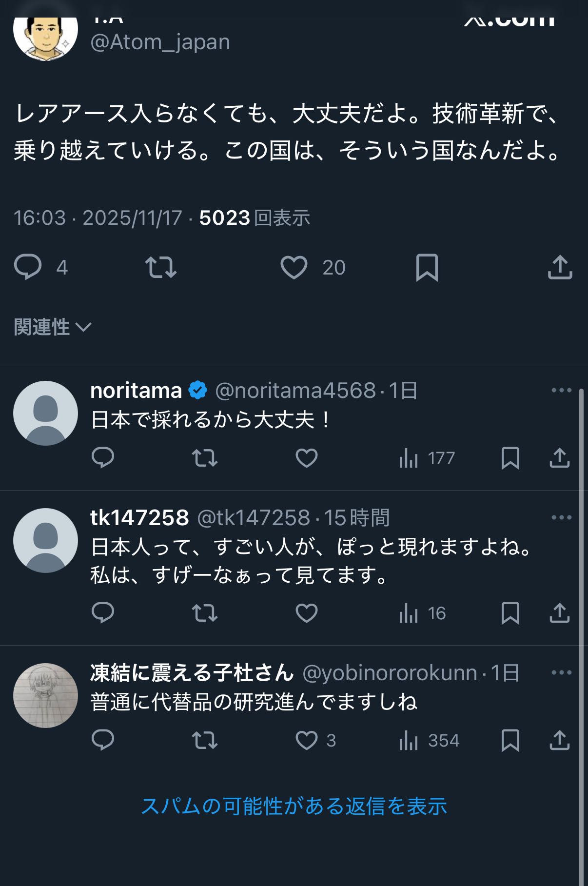
Task: Show spam replies via スパムの可能性がある返信を表示
Action: click(294, 806)
